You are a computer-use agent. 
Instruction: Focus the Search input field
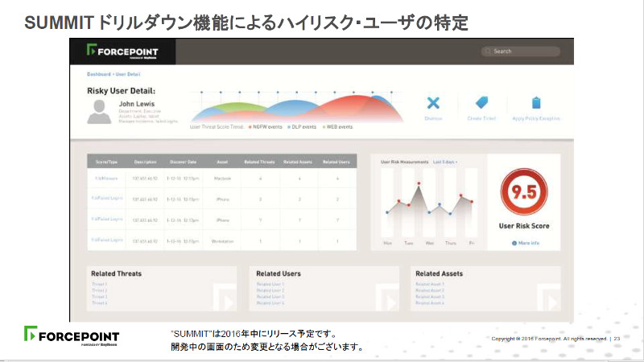click(x=521, y=51)
